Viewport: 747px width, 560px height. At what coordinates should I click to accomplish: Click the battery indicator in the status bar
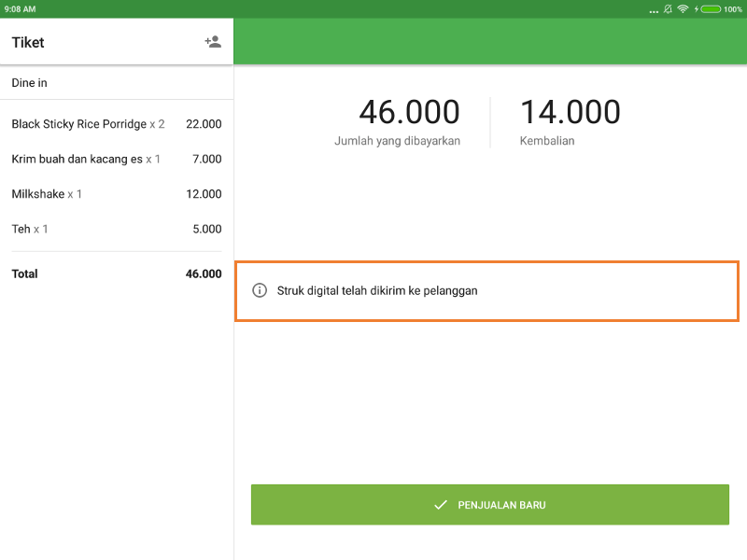(711, 8)
